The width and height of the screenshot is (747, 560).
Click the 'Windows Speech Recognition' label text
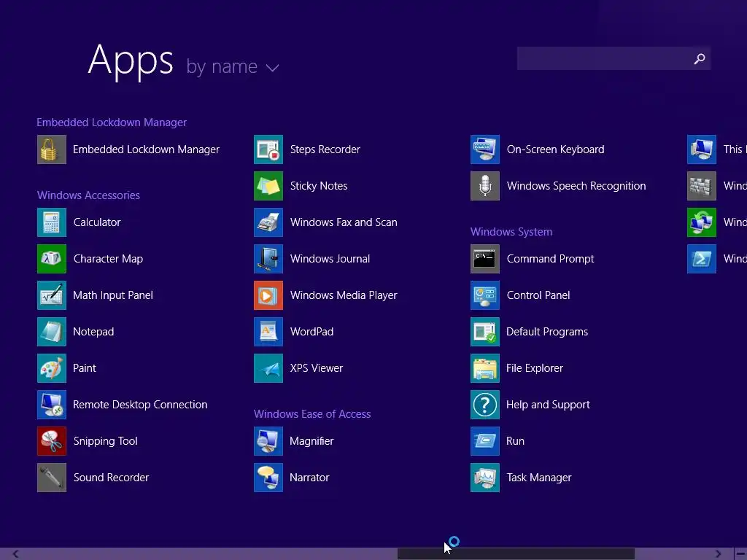coord(576,186)
